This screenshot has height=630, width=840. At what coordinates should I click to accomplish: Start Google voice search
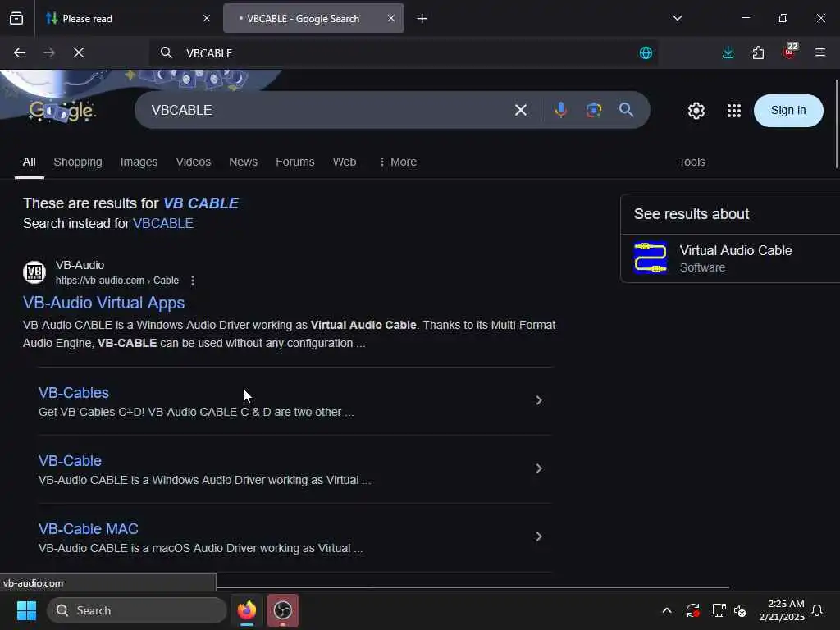tap(560, 110)
